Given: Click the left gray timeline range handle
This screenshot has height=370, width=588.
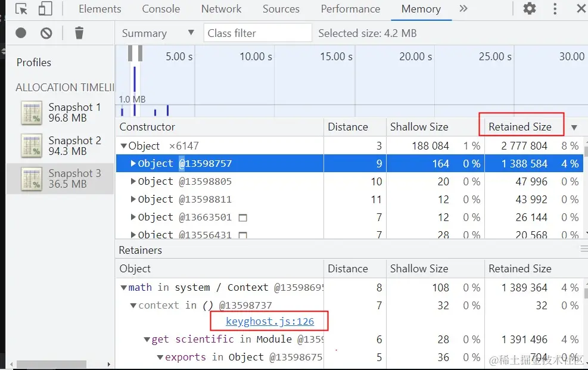Looking at the screenshot, I should click(x=130, y=53).
